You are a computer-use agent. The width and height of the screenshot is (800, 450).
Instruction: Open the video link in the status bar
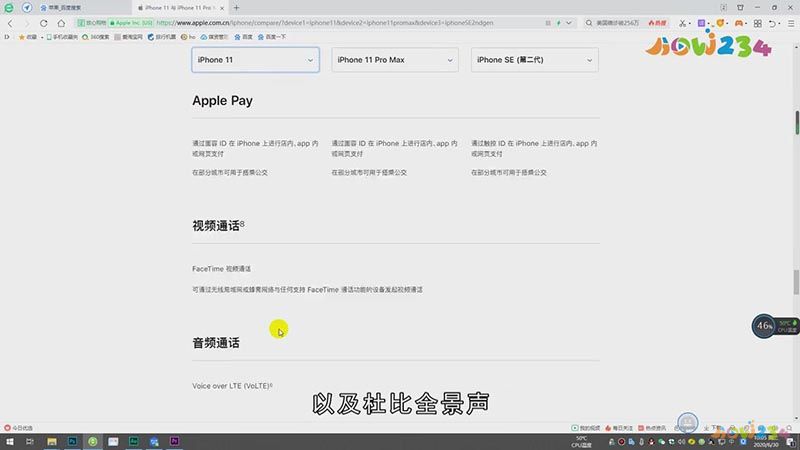(585, 428)
